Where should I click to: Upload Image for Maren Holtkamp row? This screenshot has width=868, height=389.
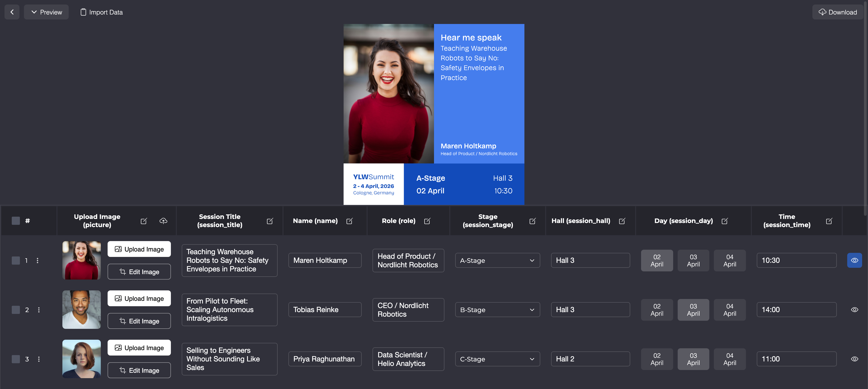click(139, 249)
